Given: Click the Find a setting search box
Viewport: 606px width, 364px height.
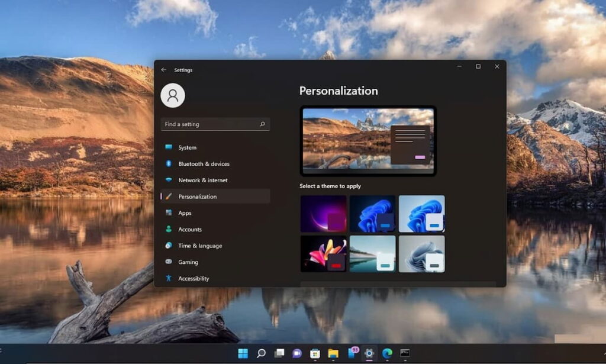Looking at the screenshot, I should click(215, 124).
